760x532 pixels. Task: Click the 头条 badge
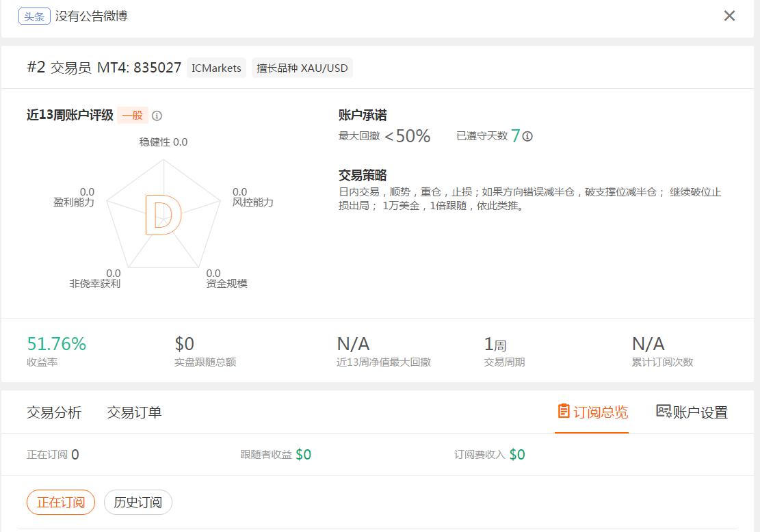coord(34,16)
